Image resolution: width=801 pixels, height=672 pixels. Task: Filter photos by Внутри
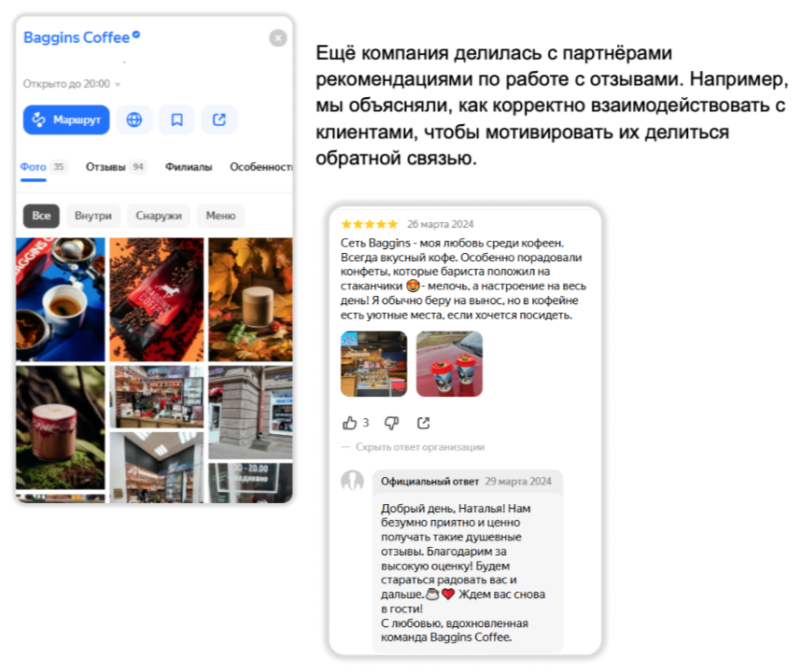click(x=93, y=216)
